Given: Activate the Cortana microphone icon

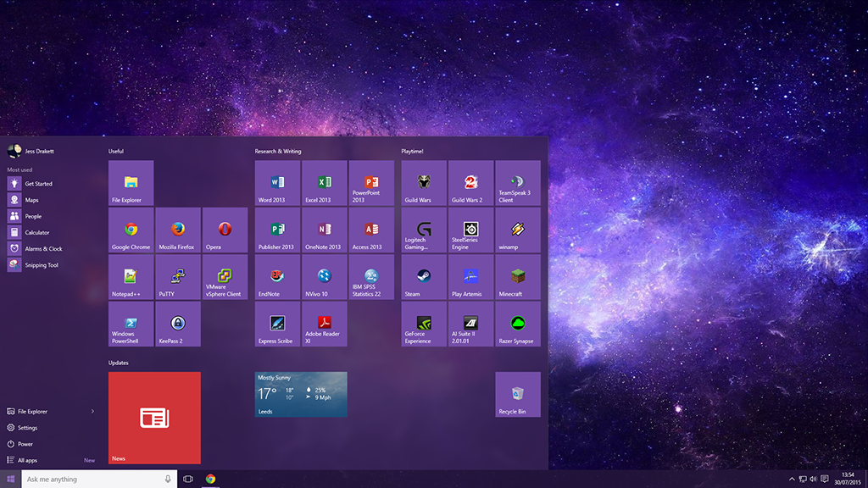Looking at the screenshot, I should 168,480.
